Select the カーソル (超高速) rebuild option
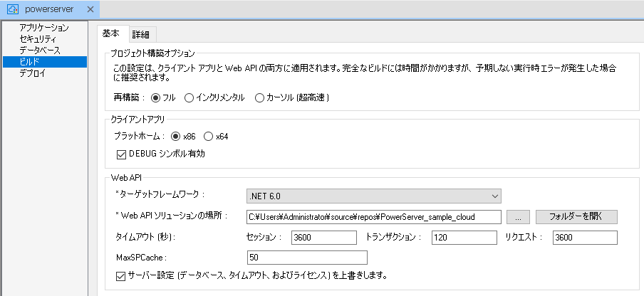 (x=259, y=97)
